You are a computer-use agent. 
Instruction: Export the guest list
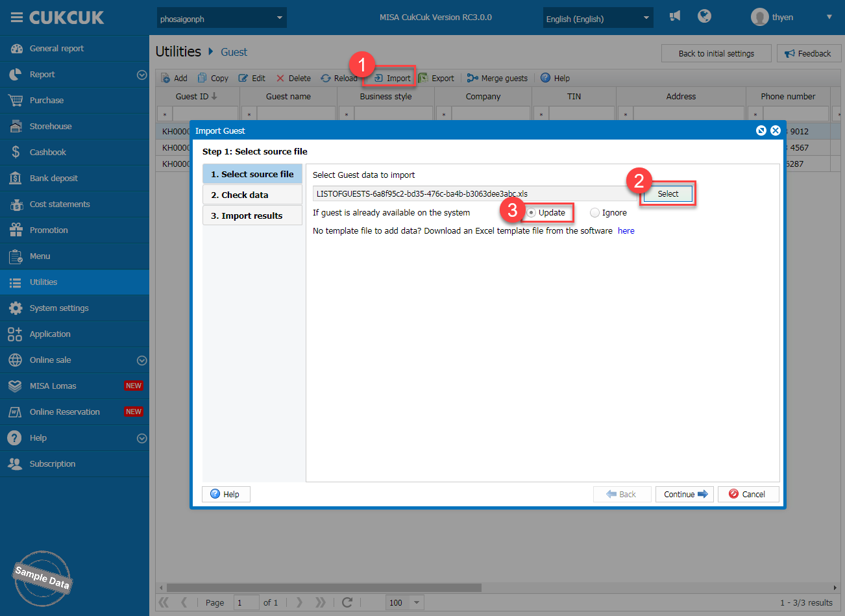436,78
